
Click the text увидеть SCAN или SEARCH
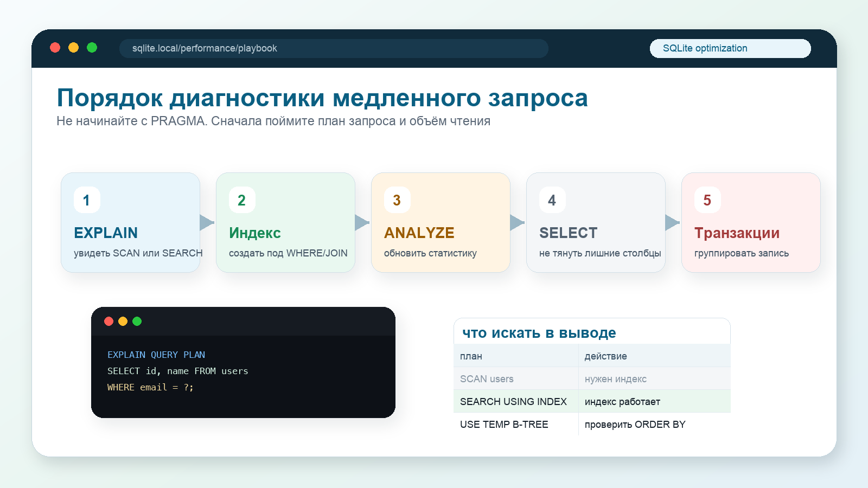pos(138,253)
